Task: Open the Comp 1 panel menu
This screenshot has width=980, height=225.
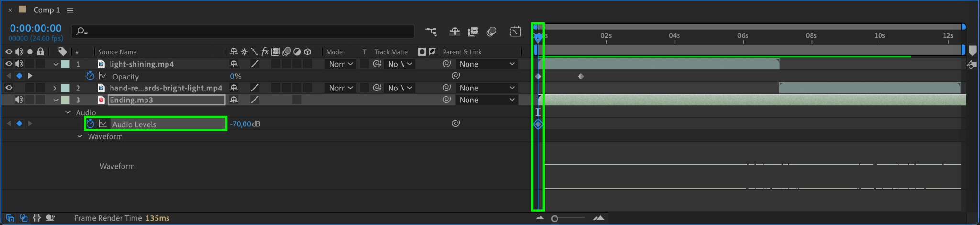Action: pos(70,10)
